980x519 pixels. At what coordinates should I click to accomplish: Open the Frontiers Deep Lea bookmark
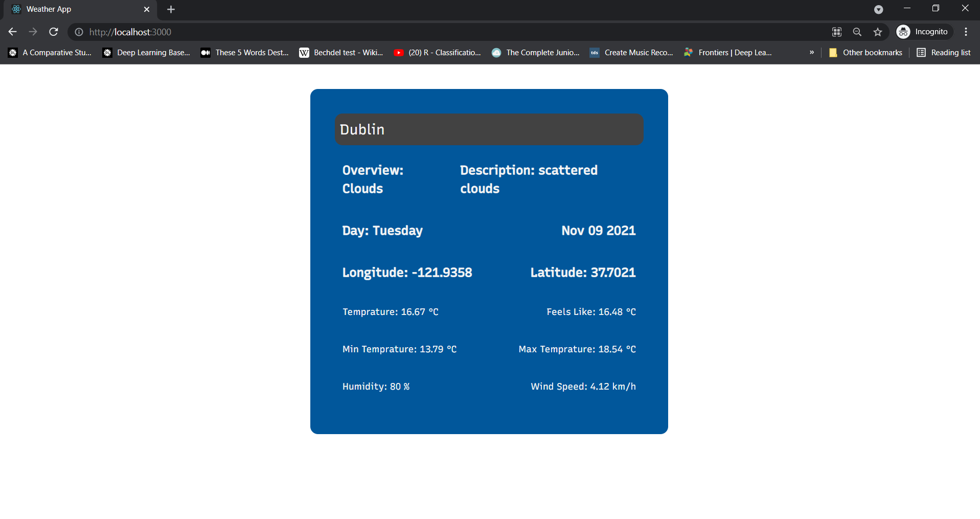[728, 53]
